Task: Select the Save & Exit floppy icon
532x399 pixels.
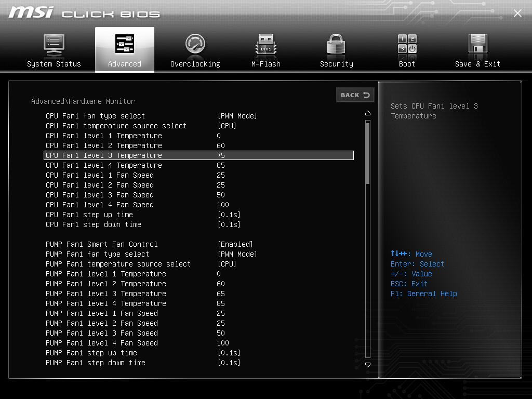Action: click(477, 44)
